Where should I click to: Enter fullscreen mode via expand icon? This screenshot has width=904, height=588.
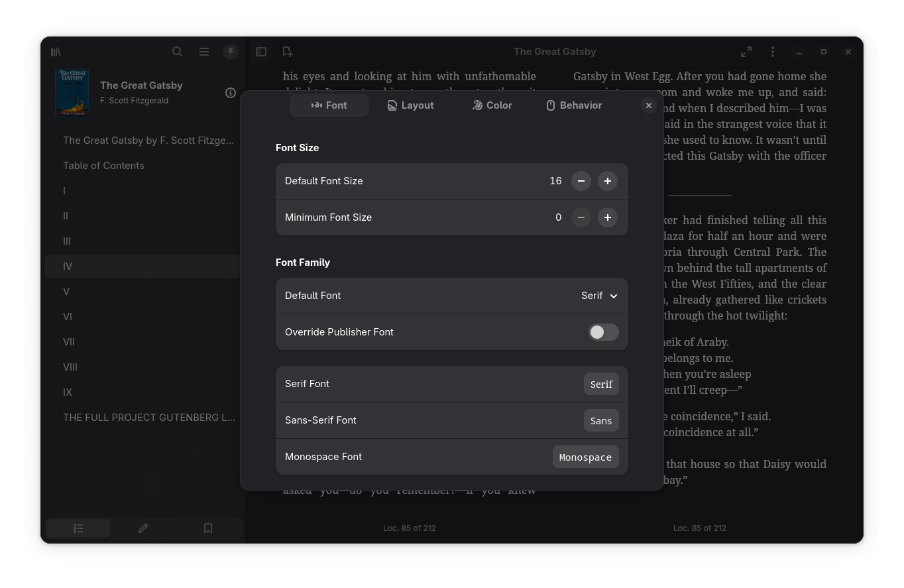(x=746, y=52)
